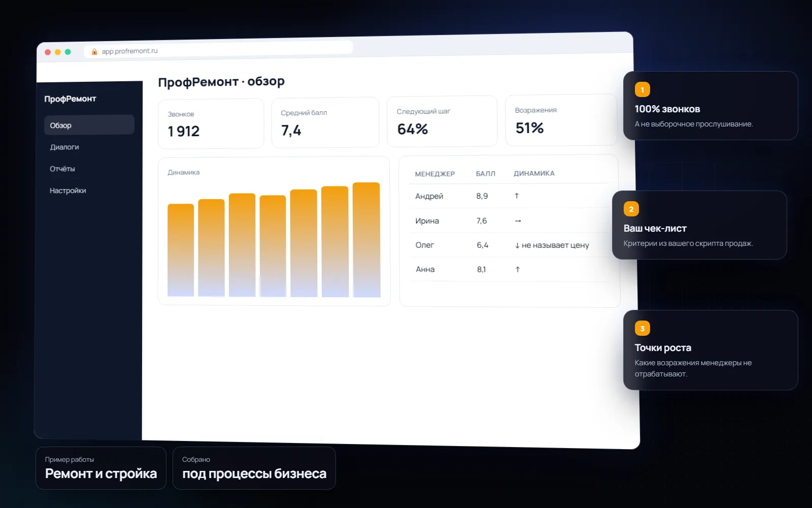The image size is (812, 508).
Task: Click the БАЛЛ column header
Action: (486, 174)
